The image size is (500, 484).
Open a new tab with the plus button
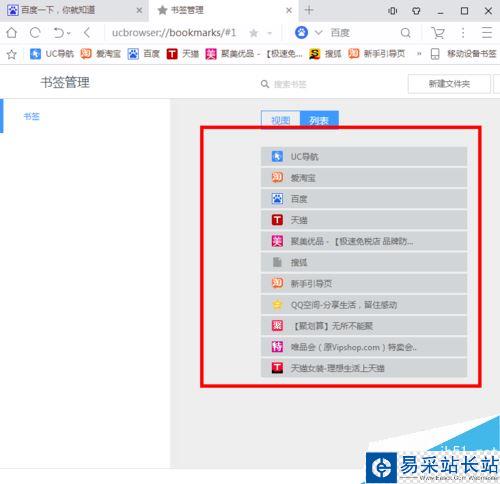[x=309, y=10]
